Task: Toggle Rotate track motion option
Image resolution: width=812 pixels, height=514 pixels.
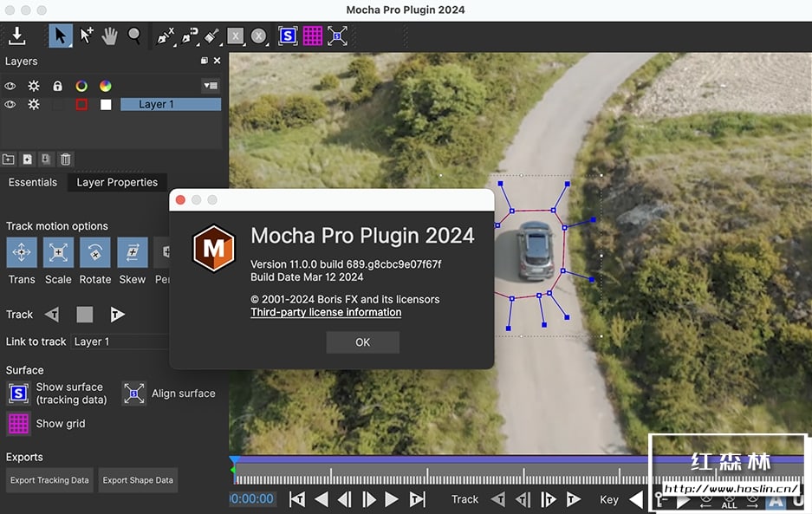Action: (x=94, y=252)
